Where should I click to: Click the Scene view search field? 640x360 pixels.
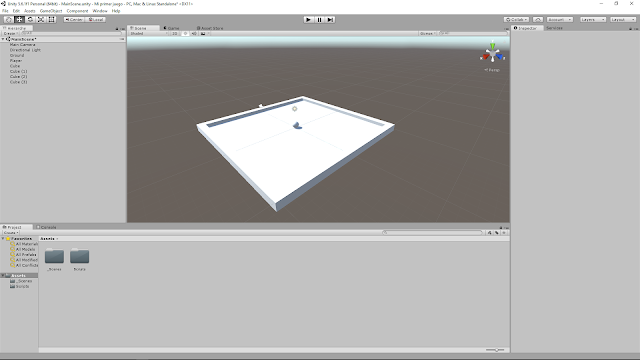pos(473,33)
